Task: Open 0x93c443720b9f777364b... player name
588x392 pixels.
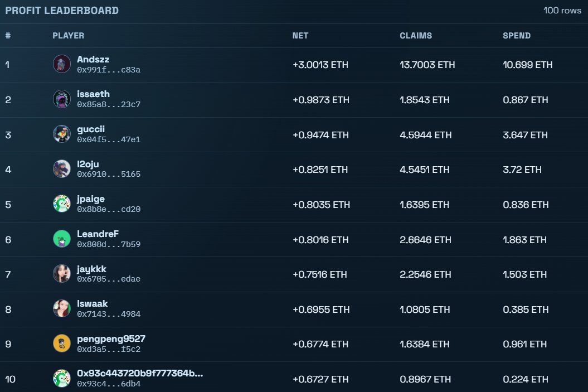Action: coord(140,373)
